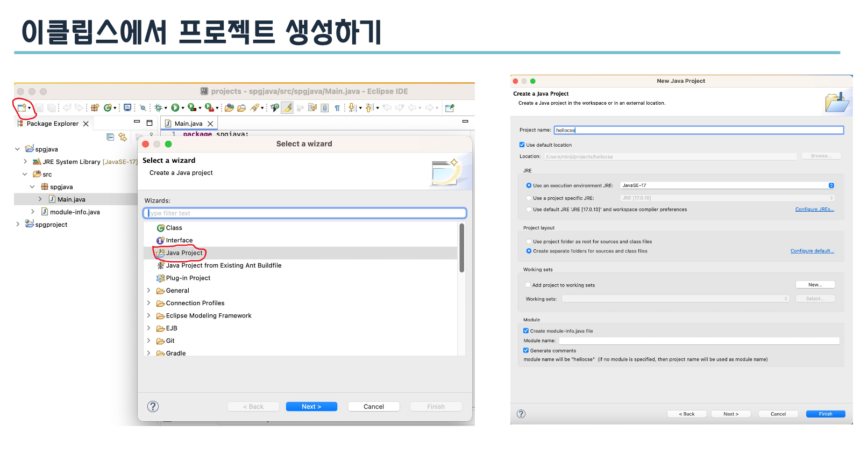Click Cancel in Select a wizard dialog
The image size is (868, 461).
(x=374, y=407)
